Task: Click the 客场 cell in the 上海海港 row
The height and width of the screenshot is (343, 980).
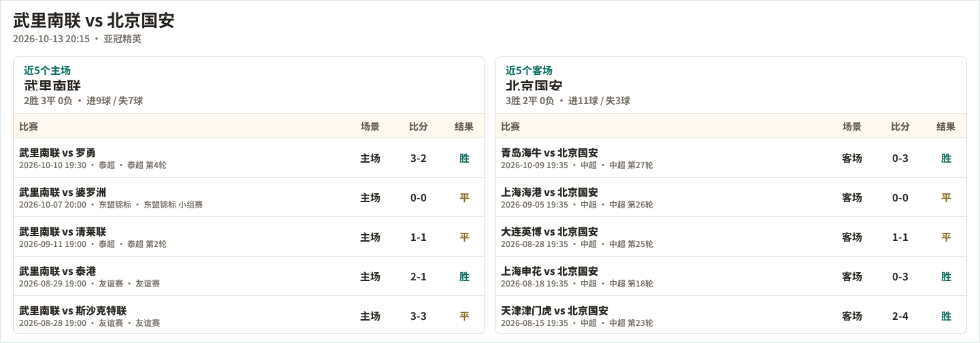Action: pyautogui.click(x=852, y=197)
